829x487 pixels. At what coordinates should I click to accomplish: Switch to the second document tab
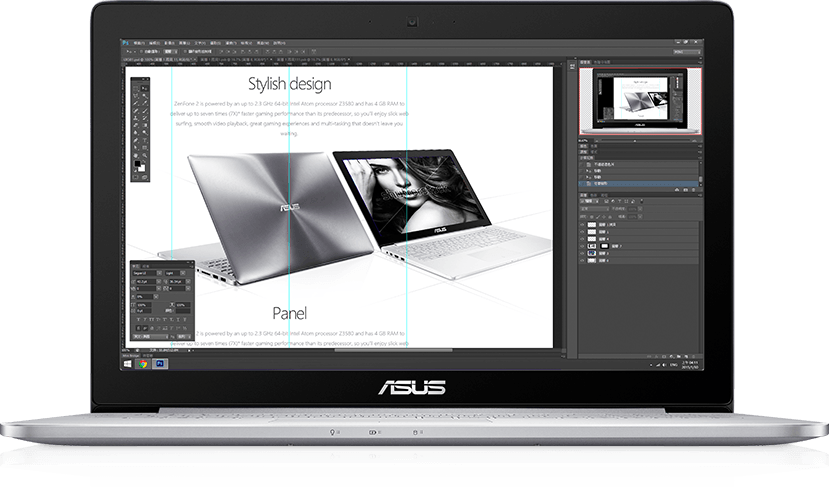[235, 60]
